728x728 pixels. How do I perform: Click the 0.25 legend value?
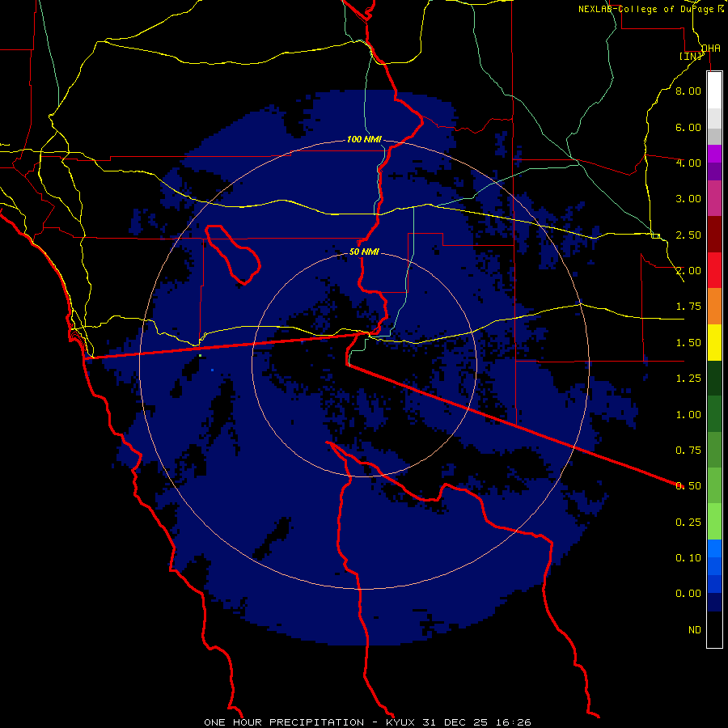pos(688,523)
